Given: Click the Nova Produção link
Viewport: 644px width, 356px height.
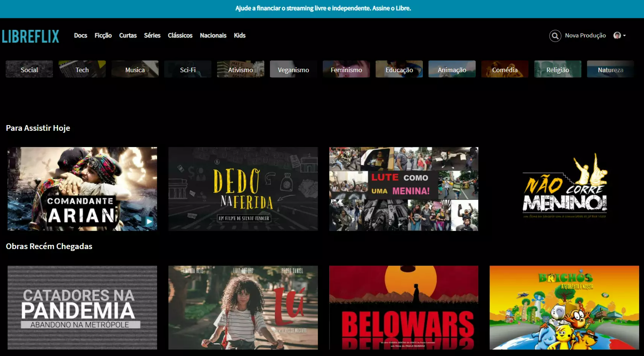Looking at the screenshot, I should click(585, 36).
